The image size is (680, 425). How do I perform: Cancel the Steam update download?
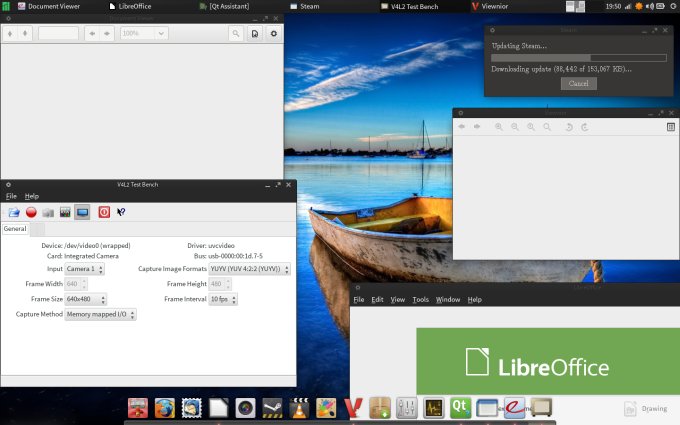coord(578,83)
